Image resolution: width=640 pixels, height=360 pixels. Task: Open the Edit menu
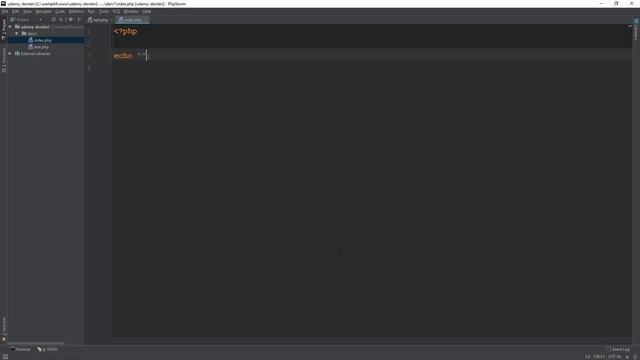click(x=15, y=11)
